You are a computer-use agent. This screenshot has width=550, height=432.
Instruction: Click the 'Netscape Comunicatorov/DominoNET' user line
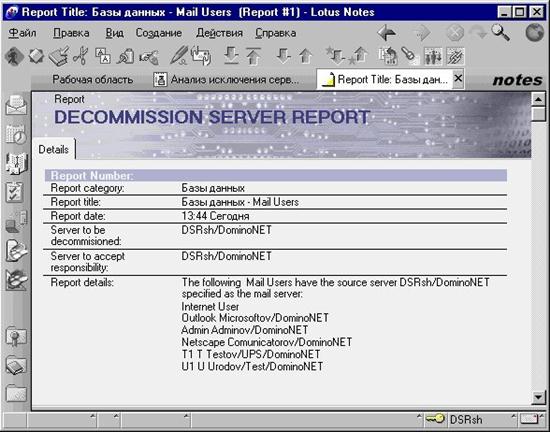click(x=267, y=342)
